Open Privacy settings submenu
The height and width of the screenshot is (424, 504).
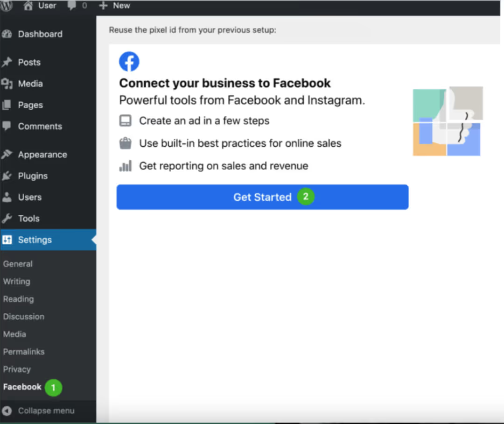click(17, 369)
